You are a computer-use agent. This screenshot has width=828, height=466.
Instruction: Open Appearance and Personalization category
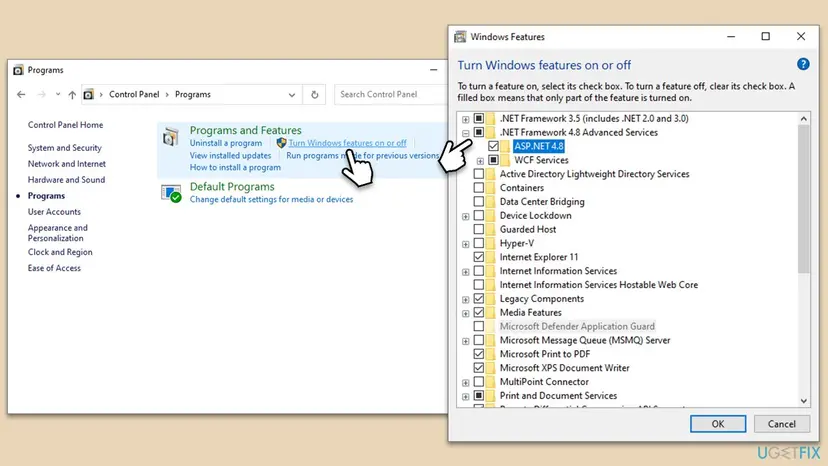coord(58,232)
